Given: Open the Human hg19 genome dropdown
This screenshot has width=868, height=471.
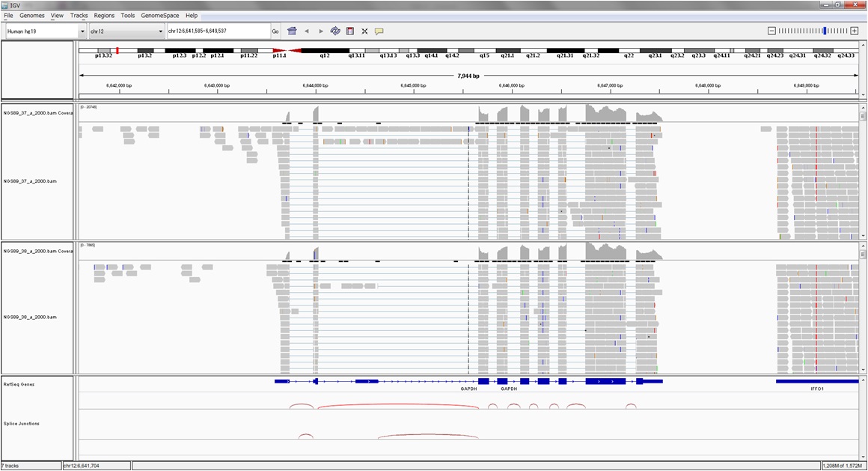Looking at the screenshot, I should click(82, 31).
